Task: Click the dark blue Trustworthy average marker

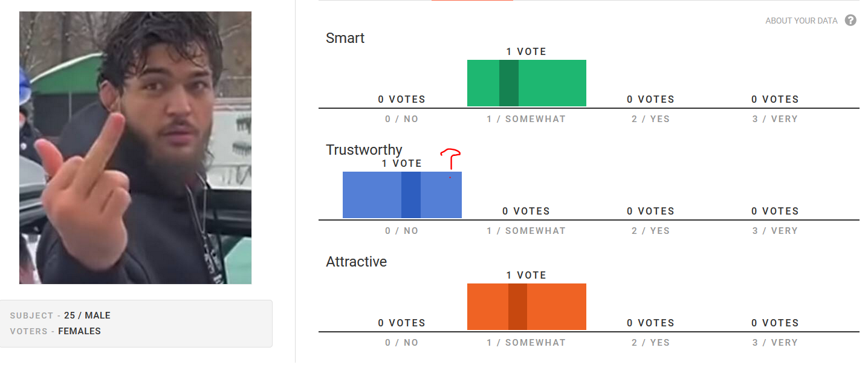Action: click(411, 195)
